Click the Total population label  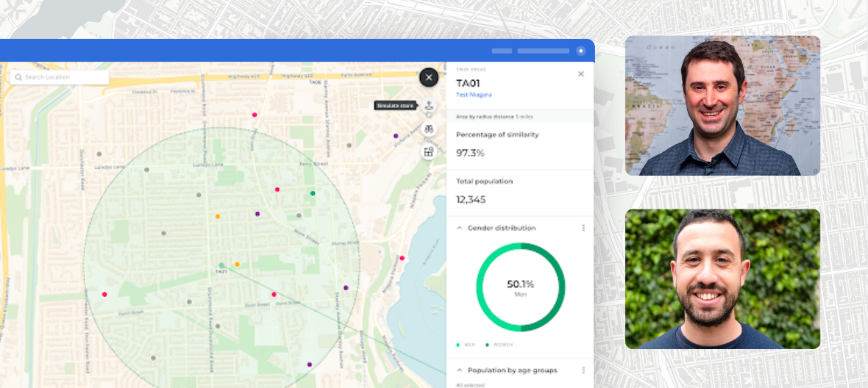coord(484,182)
